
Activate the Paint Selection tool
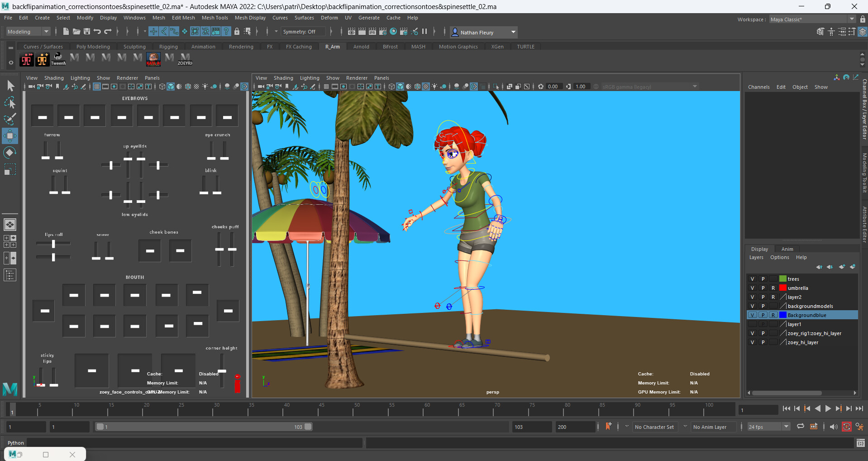pyautogui.click(x=10, y=119)
